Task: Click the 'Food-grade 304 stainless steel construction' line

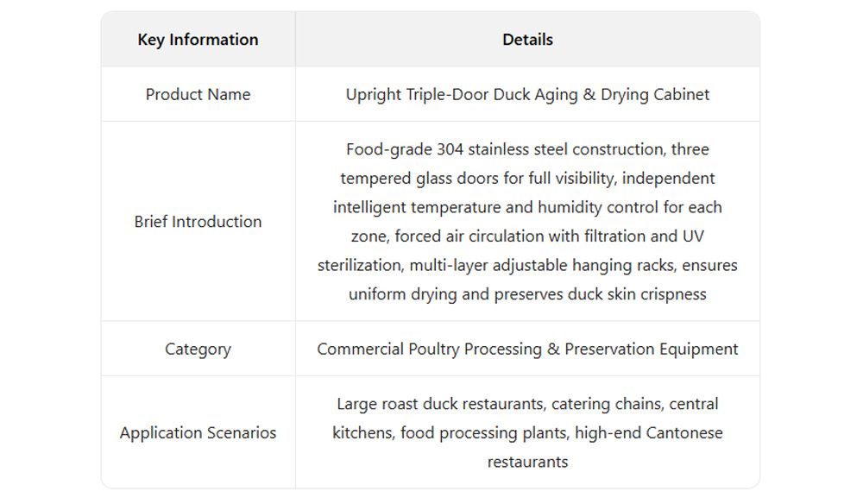Action: point(505,149)
